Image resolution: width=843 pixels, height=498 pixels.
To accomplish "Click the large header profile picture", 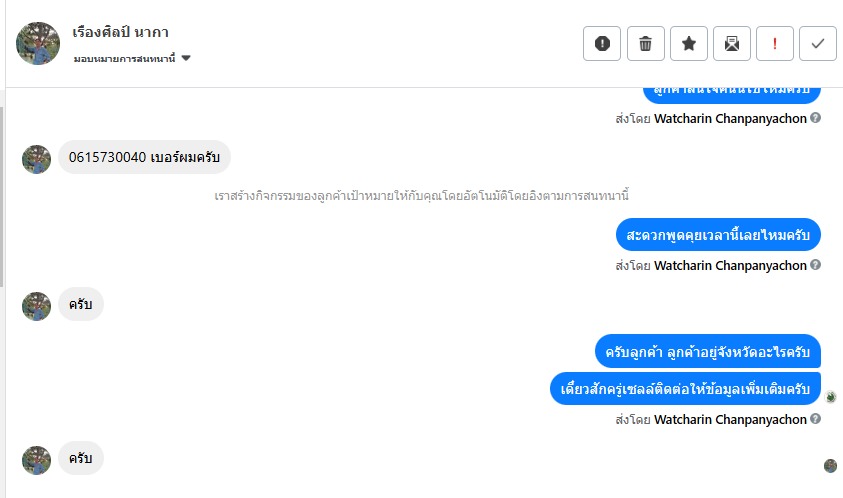I will coord(38,43).
